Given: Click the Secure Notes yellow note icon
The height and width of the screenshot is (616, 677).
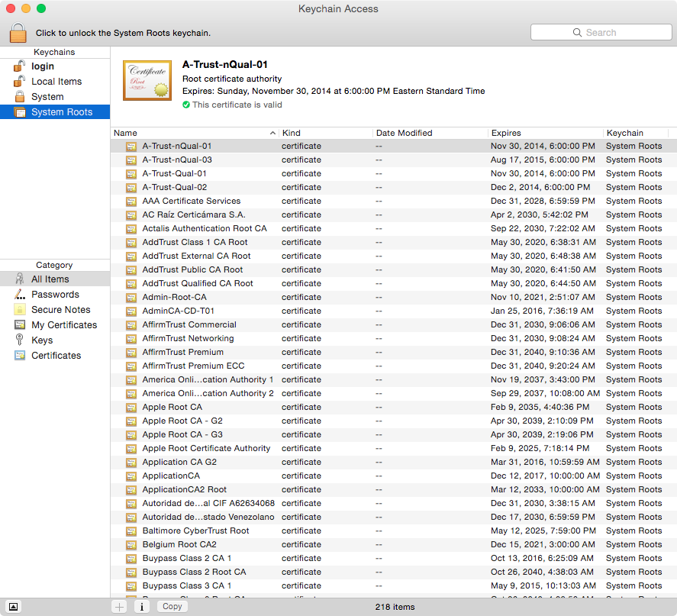Looking at the screenshot, I should point(19,309).
